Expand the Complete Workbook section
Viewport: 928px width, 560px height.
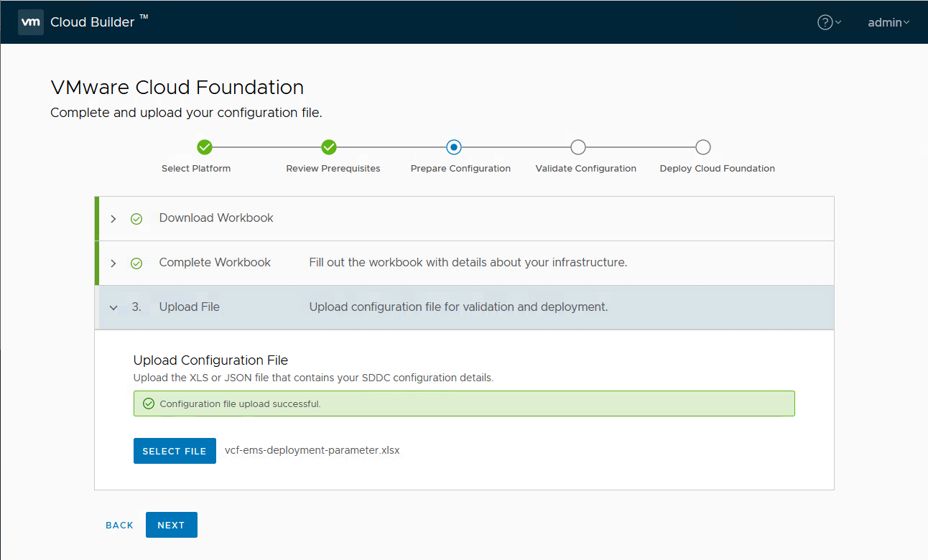click(x=113, y=263)
